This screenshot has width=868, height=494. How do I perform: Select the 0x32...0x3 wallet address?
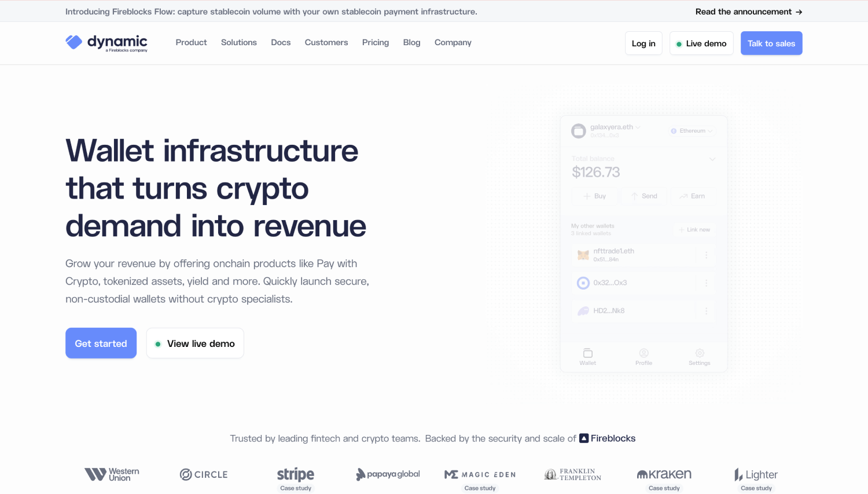click(610, 283)
